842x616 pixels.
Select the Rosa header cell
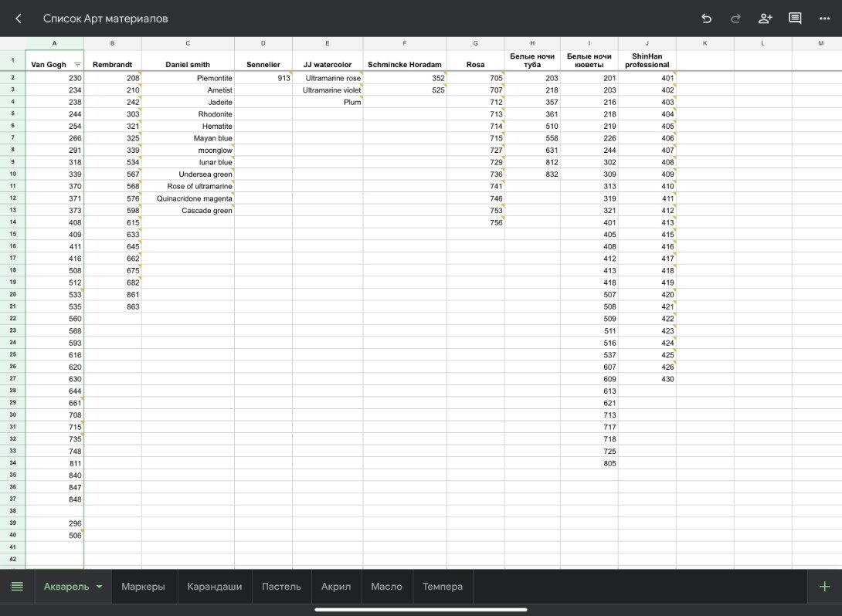tap(475, 60)
